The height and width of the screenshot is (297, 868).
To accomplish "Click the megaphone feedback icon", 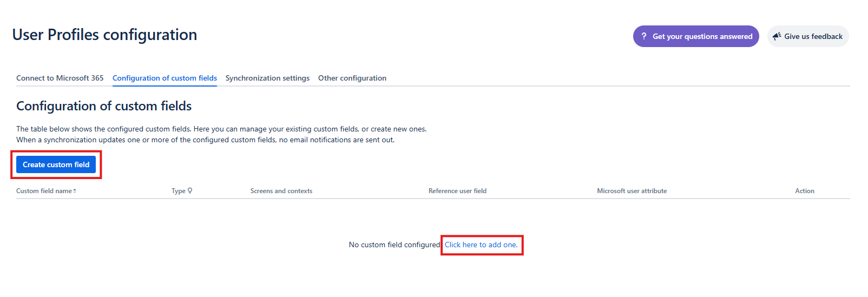I will click(x=777, y=36).
